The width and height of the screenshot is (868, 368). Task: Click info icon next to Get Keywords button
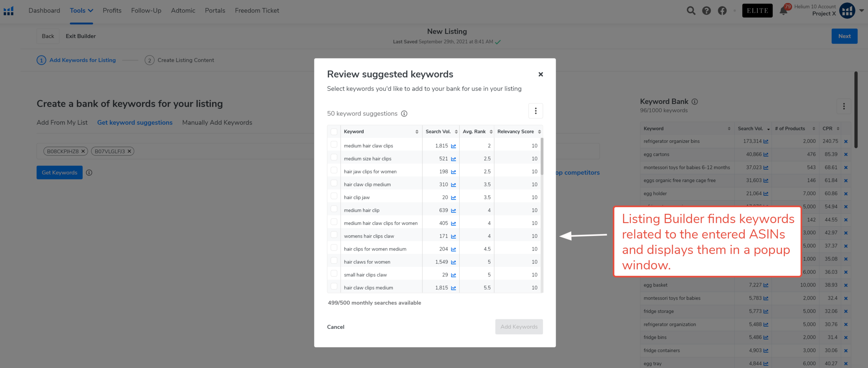click(89, 173)
